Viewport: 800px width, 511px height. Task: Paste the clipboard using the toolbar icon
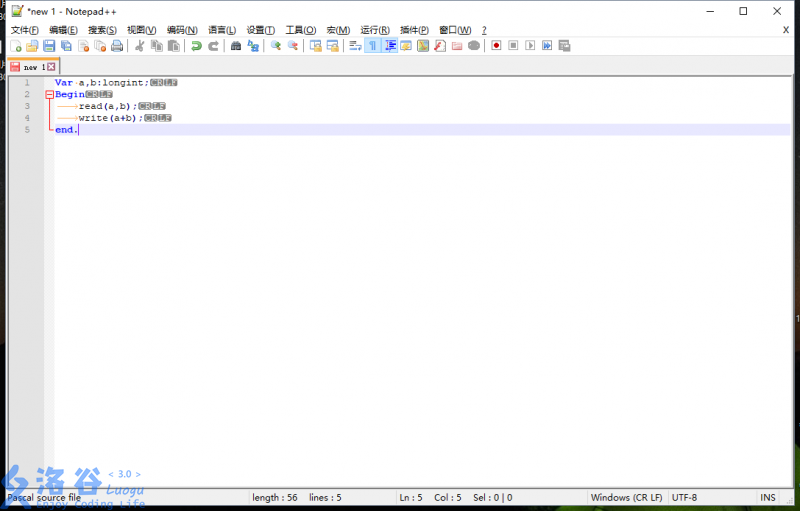click(x=174, y=46)
